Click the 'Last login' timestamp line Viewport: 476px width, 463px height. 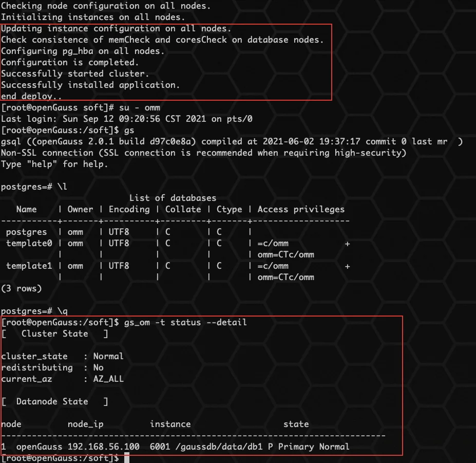point(127,119)
